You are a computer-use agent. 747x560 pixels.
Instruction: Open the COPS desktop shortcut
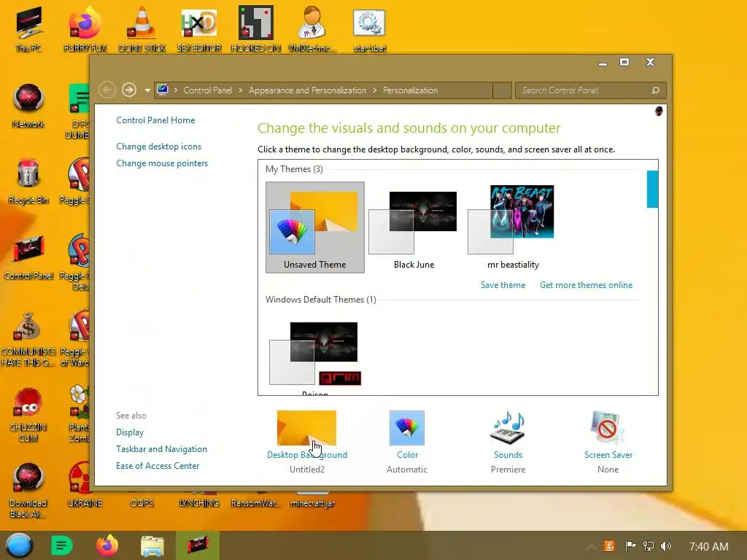click(142, 503)
